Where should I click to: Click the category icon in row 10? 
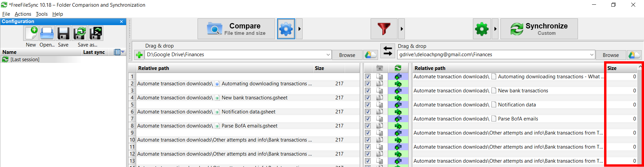click(x=379, y=140)
